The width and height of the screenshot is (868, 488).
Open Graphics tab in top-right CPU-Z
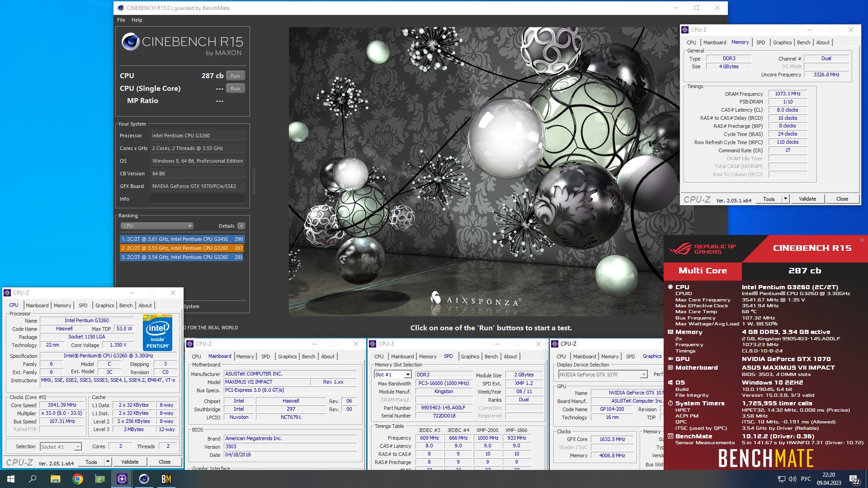pos(782,42)
